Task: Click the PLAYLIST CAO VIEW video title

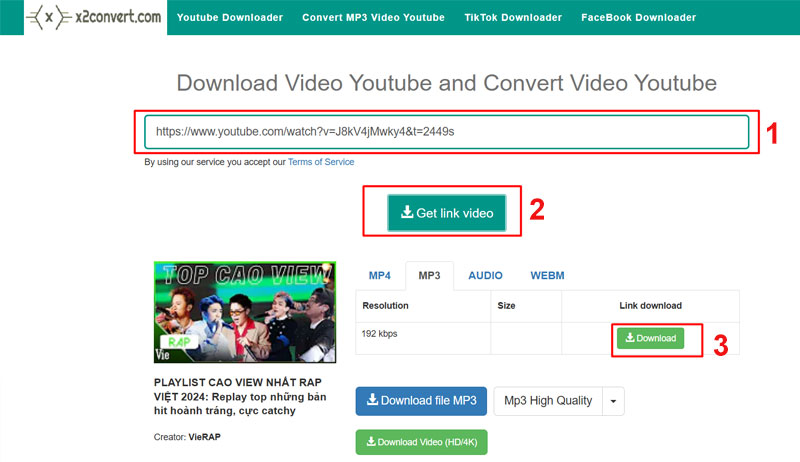Action: pos(240,396)
